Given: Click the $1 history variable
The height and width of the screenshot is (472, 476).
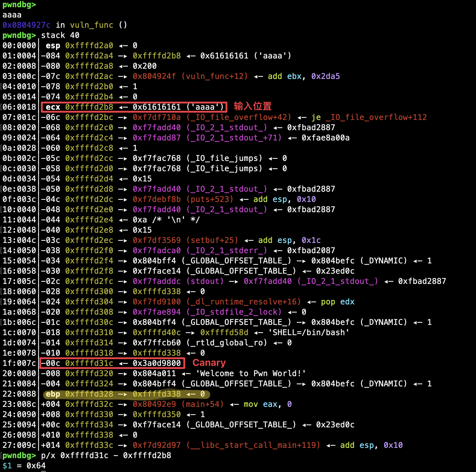Looking at the screenshot, I should [7, 466].
